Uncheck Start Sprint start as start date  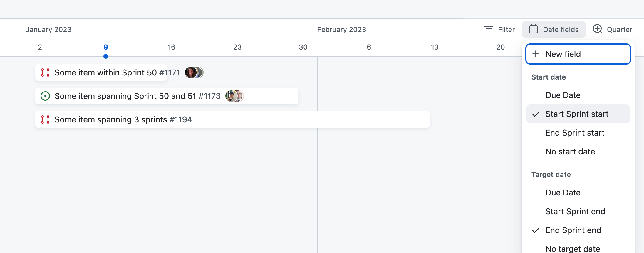point(577,114)
